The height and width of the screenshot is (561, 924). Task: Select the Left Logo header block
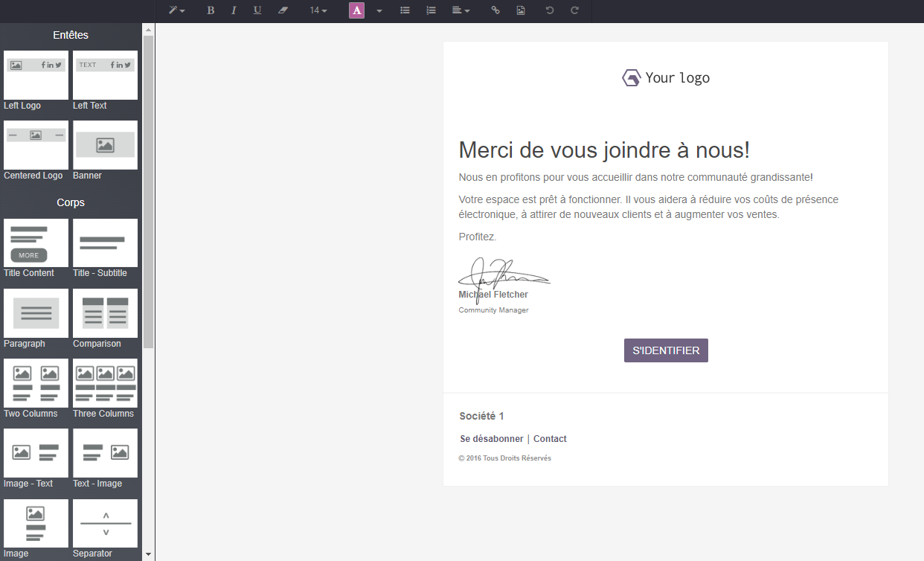(36, 80)
